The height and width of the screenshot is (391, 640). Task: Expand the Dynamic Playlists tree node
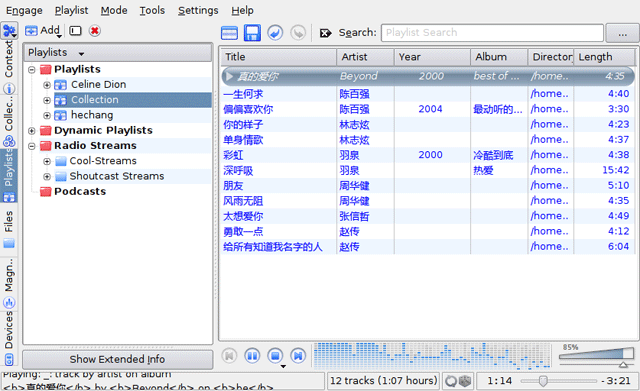[x=32, y=131]
